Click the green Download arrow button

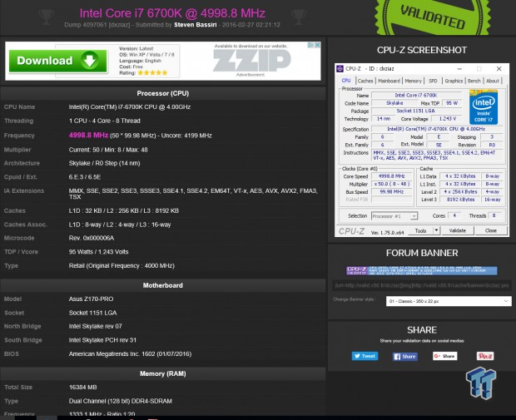click(x=58, y=61)
